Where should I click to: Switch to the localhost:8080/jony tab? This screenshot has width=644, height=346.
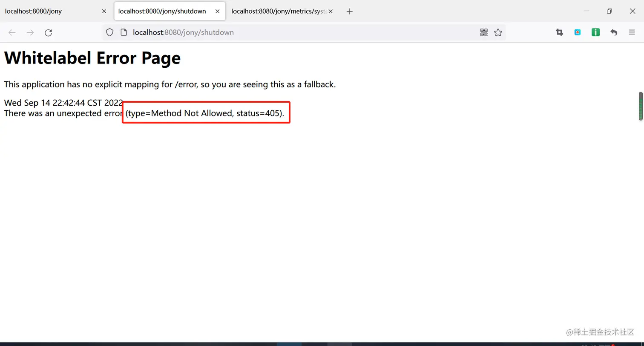click(x=55, y=12)
